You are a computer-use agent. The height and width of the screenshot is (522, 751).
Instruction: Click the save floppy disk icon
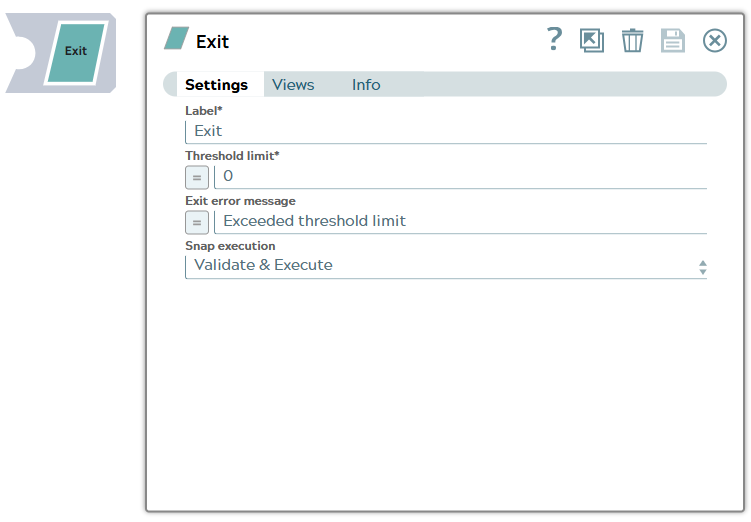click(673, 40)
